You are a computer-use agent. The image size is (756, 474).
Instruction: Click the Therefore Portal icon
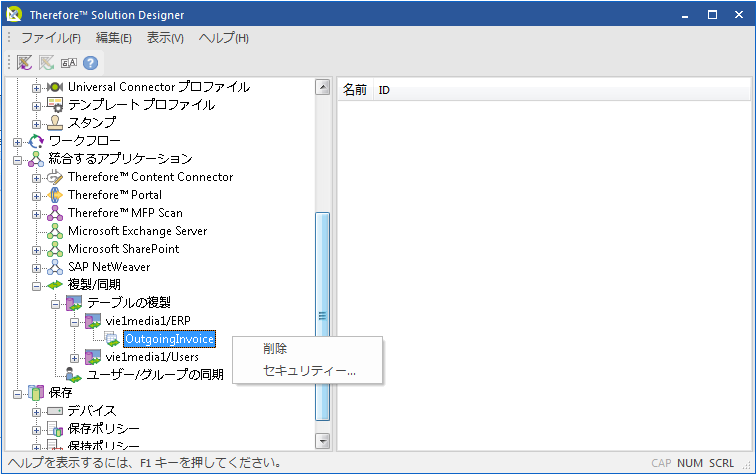pos(55,195)
